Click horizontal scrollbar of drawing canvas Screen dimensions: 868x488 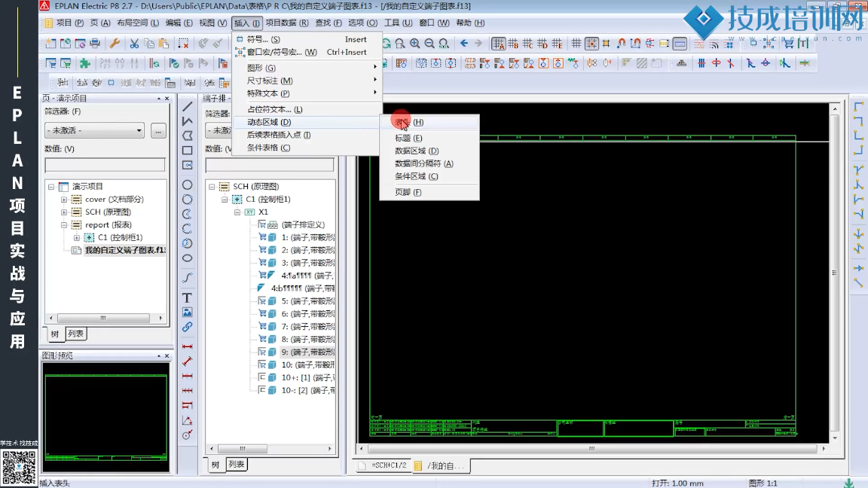[592, 449]
